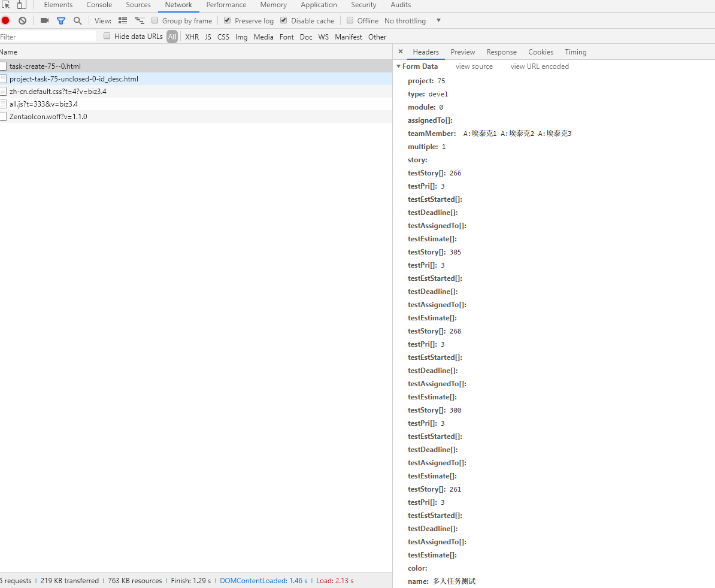Tick the Hide data URLs checkbox
The height and width of the screenshot is (588, 715).
[x=107, y=36]
